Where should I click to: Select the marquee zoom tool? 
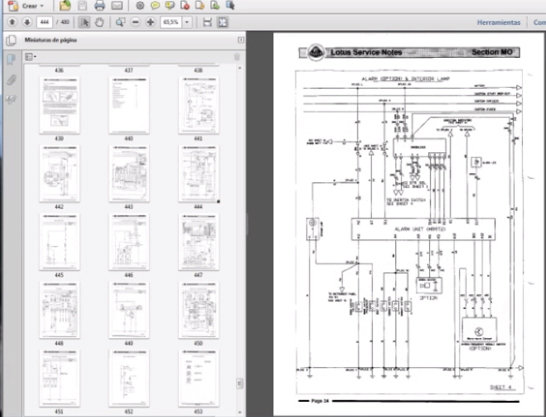click(120, 22)
